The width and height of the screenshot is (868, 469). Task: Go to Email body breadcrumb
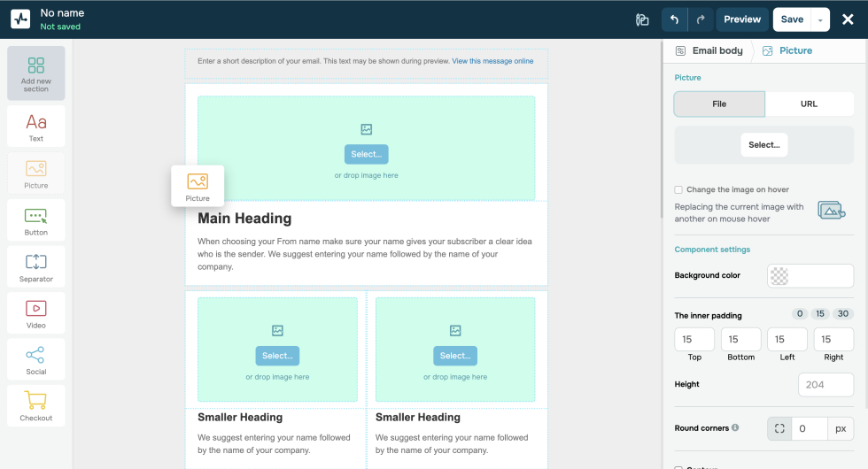(709, 50)
